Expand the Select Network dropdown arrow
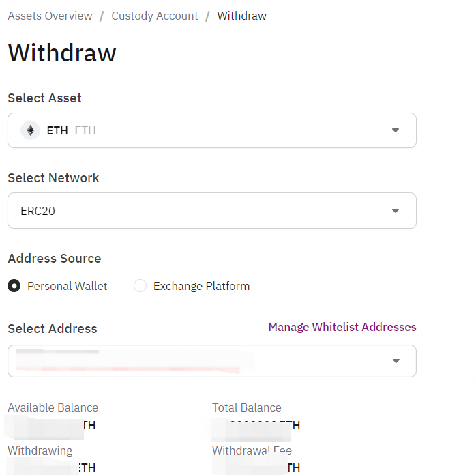 (396, 211)
